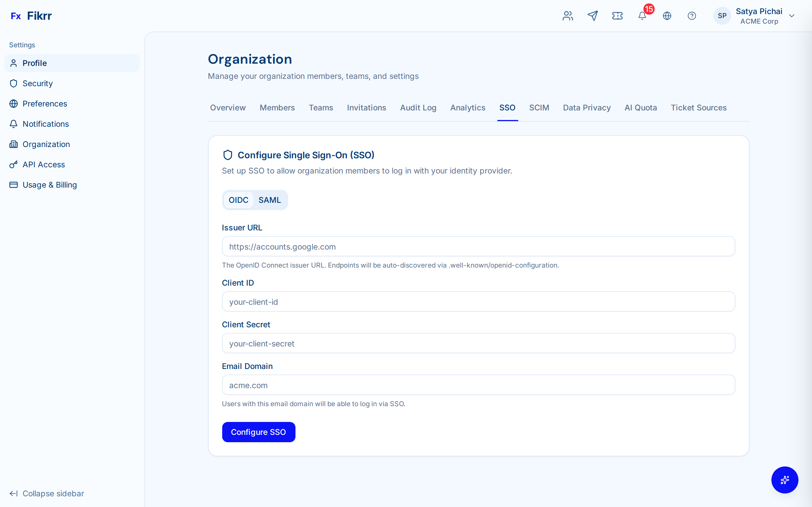
Task: Open the ticket icon in the top bar
Action: 617,15
